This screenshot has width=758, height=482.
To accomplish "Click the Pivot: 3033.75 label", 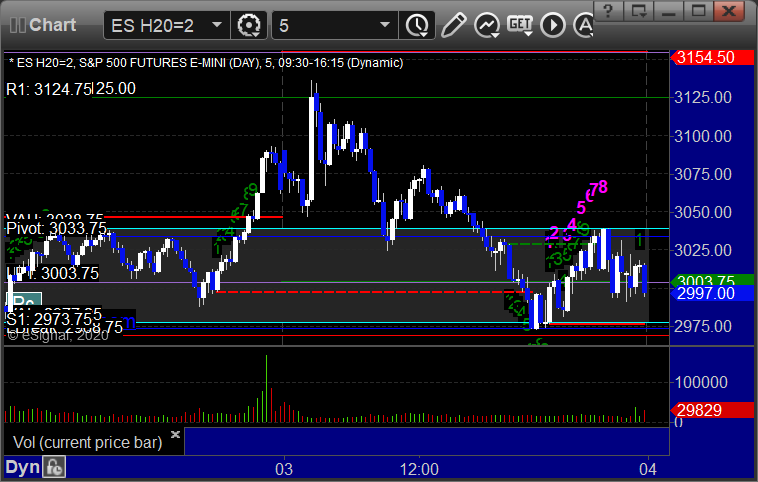I will (56, 228).
